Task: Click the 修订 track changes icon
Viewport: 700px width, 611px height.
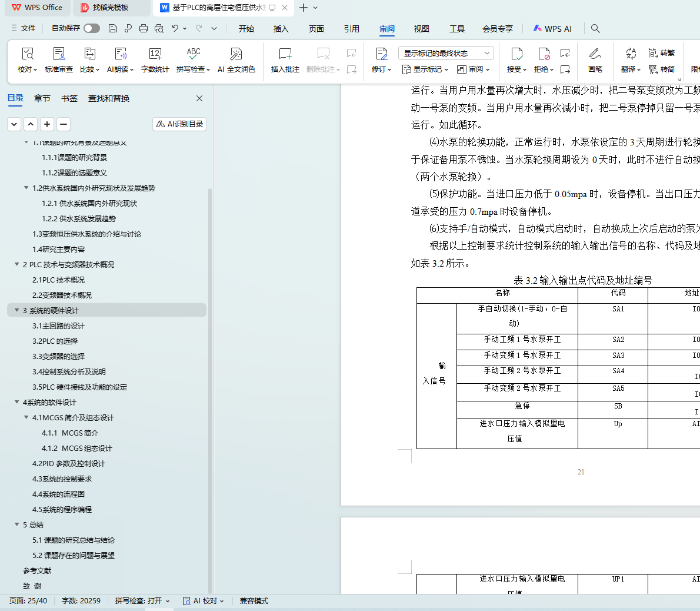Action: click(x=381, y=54)
